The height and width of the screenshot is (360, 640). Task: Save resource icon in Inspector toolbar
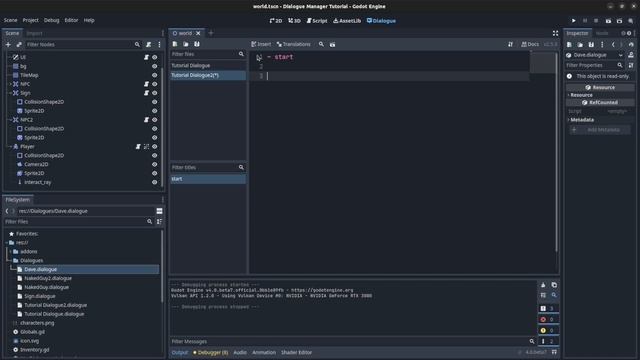(591, 44)
